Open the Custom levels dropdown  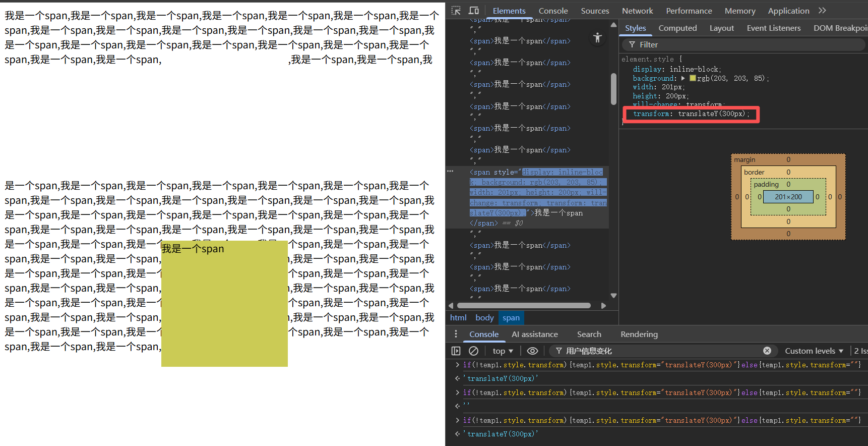pyautogui.click(x=814, y=351)
